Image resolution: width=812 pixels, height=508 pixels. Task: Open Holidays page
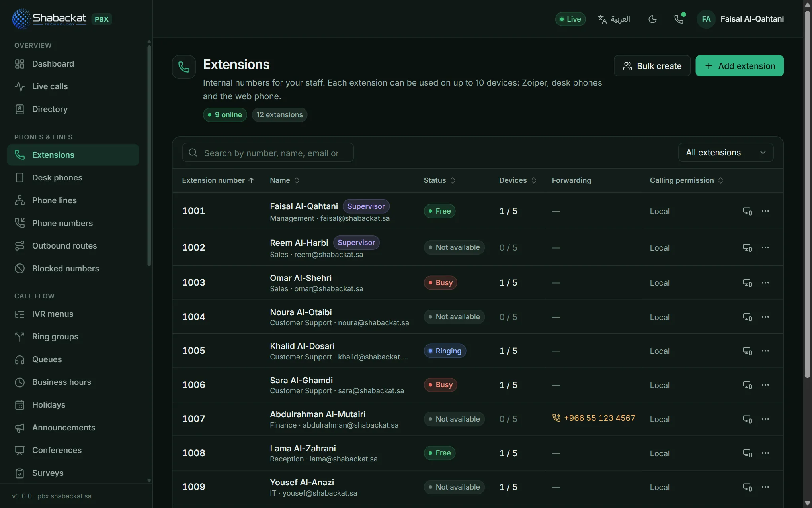73,405
